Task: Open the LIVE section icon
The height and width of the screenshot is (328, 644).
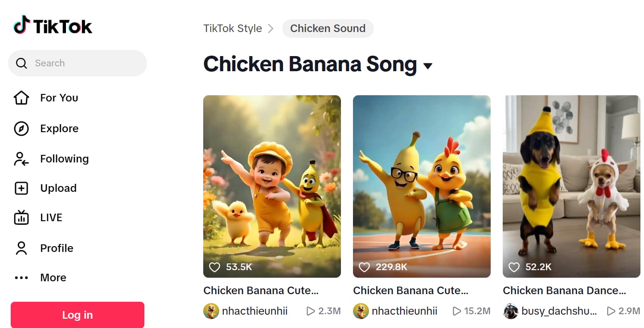Action: coord(21,218)
